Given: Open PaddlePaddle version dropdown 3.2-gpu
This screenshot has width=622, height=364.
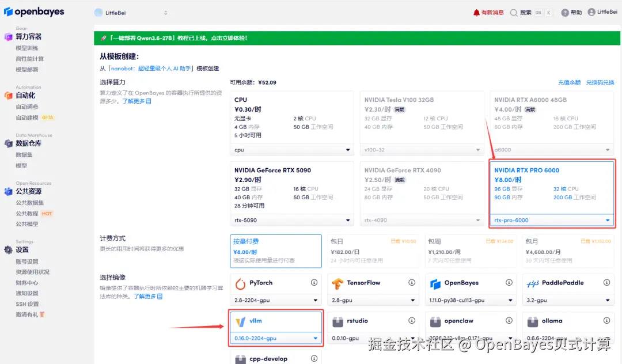Looking at the screenshot, I should pyautogui.click(x=568, y=300).
